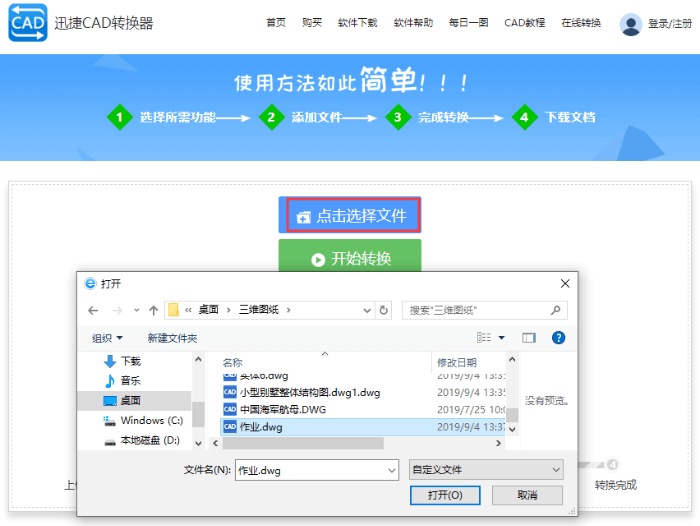Open 每日一图 nav item
The width and height of the screenshot is (700, 526).
[468, 23]
